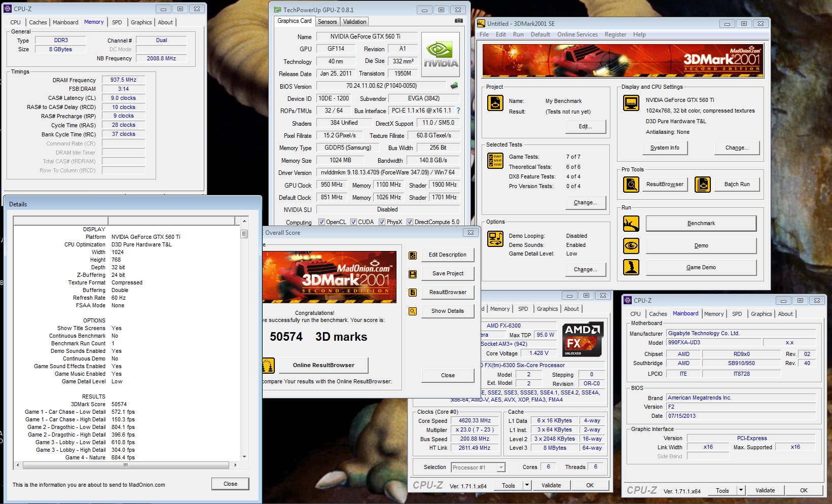The image size is (832, 504).
Task: Click OK in CPU-Z CPU window
Action: [590, 485]
